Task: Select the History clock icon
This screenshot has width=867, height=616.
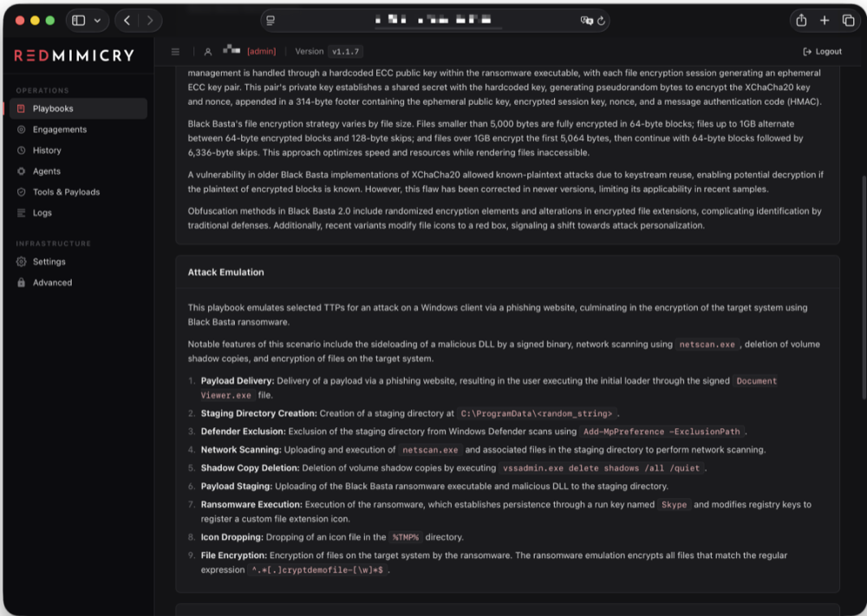Action: (21, 150)
